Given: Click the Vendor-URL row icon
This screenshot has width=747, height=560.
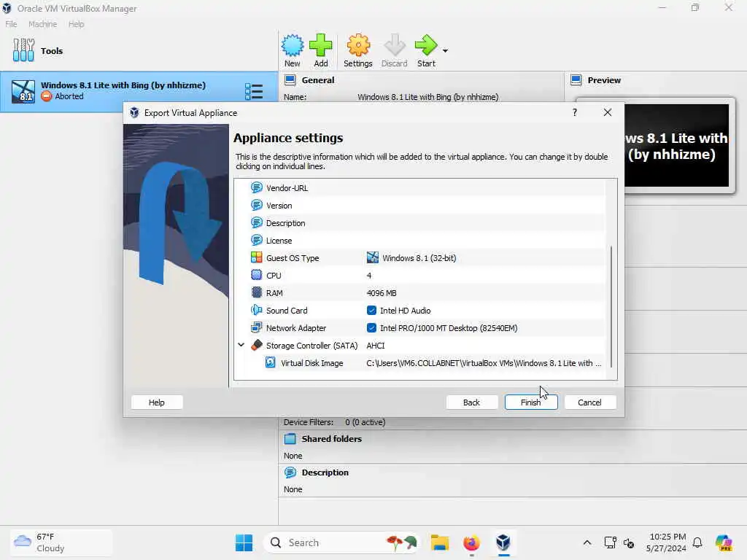Looking at the screenshot, I should (256, 187).
